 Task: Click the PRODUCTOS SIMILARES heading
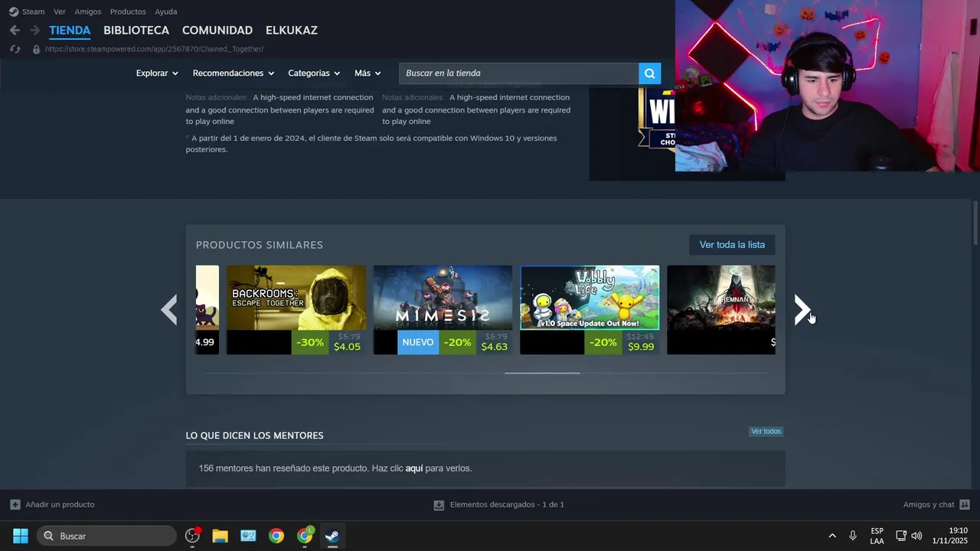260,245
